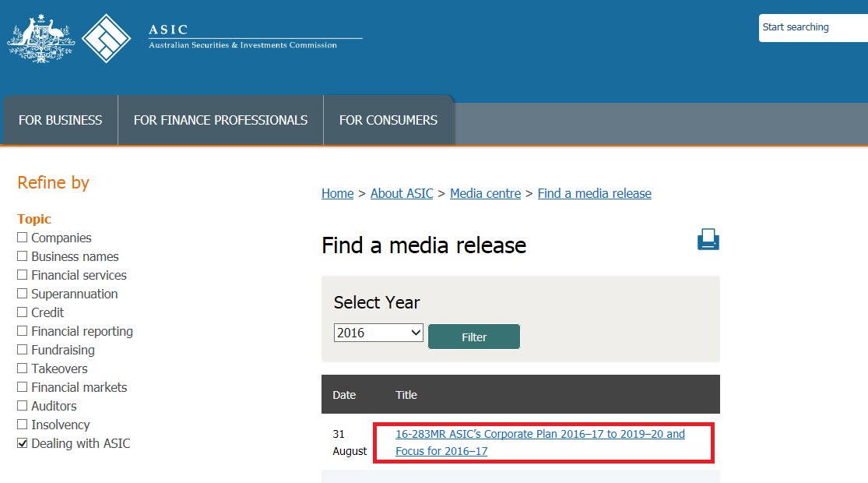Viewport: 868px width, 483px height.
Task: Open the For Business navigation tab
Action: point(61,120)
